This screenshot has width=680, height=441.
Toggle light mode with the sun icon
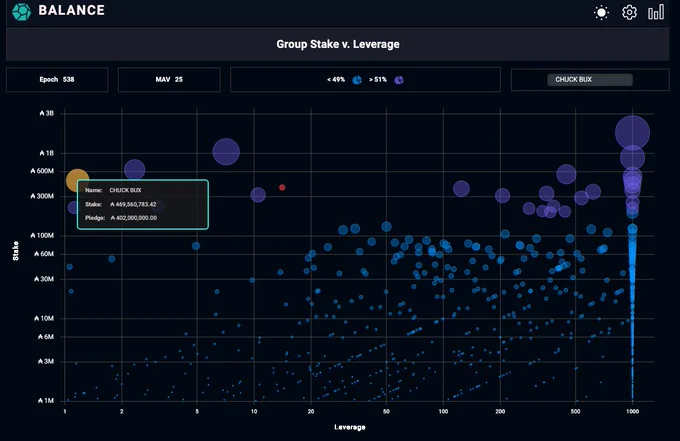tap(601, 13)
